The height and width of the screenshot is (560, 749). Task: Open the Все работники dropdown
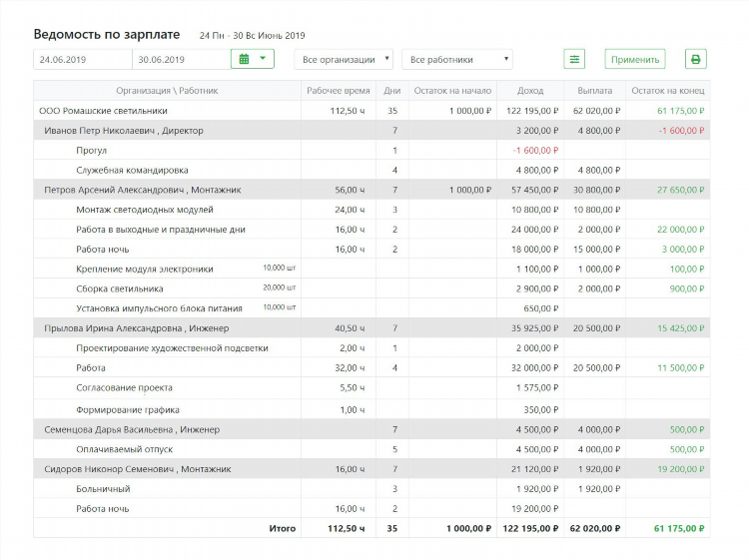point(457,59)
